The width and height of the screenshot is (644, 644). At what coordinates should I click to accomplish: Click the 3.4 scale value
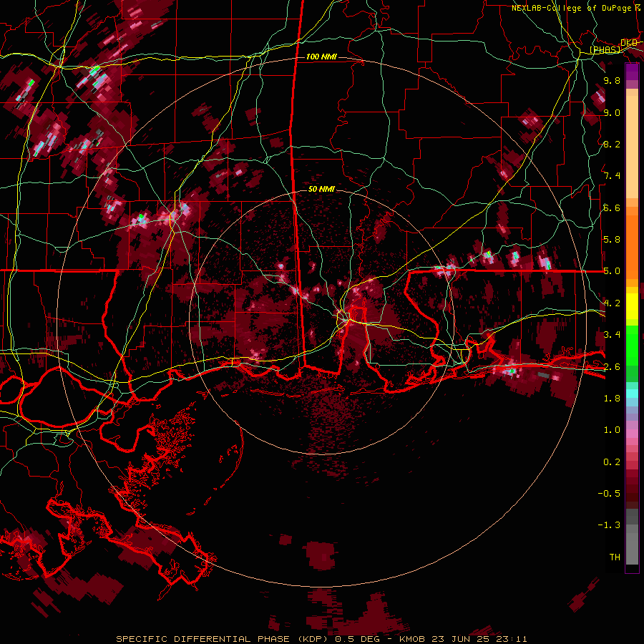point(612,335)
